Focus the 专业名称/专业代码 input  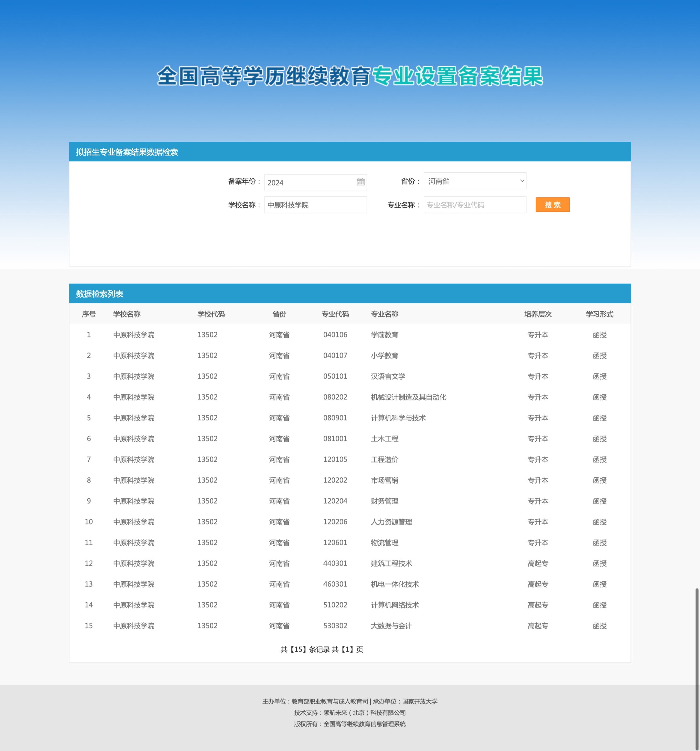(x=475, y=205)
